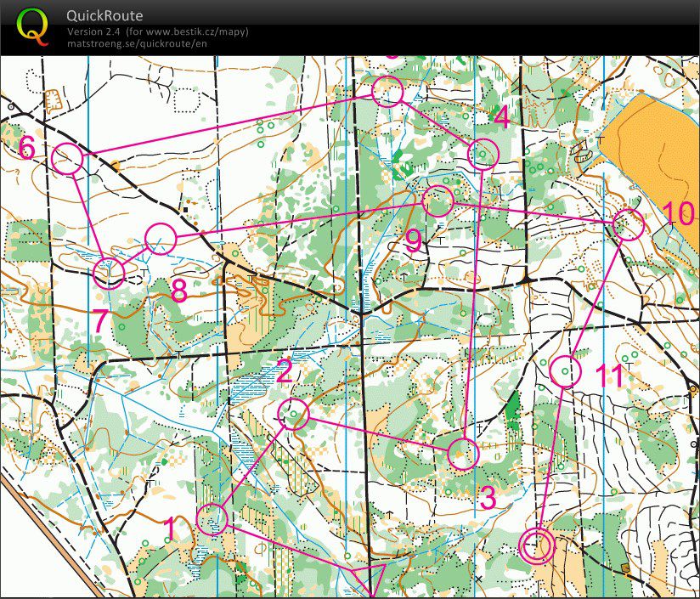Click the magenta number 9 label
The width and height of the screenshot is (700, 599).
click(414, 241)
